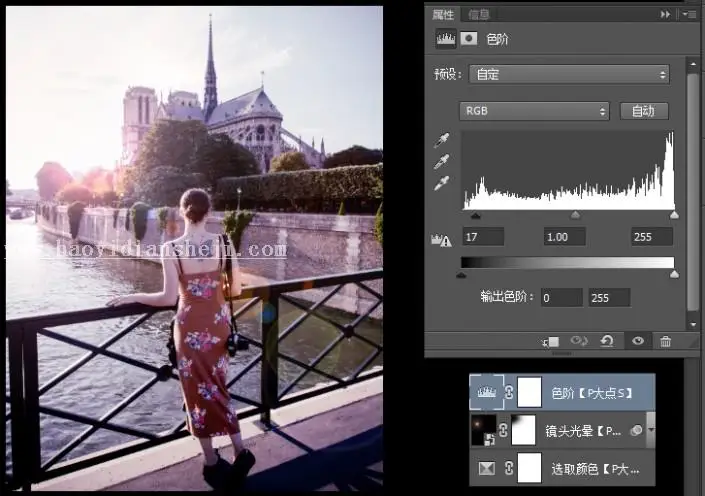Click the selective color icon on the 选取颜色 layer

click(486, 469)
